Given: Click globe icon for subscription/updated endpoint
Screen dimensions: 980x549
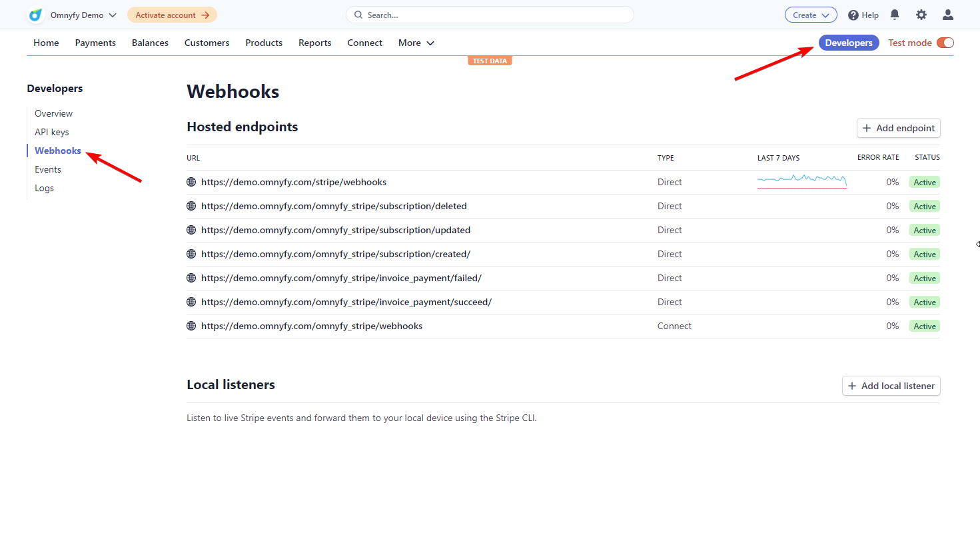Looking at the screenshot, I should pyautogui.click(x=191, y=230).
